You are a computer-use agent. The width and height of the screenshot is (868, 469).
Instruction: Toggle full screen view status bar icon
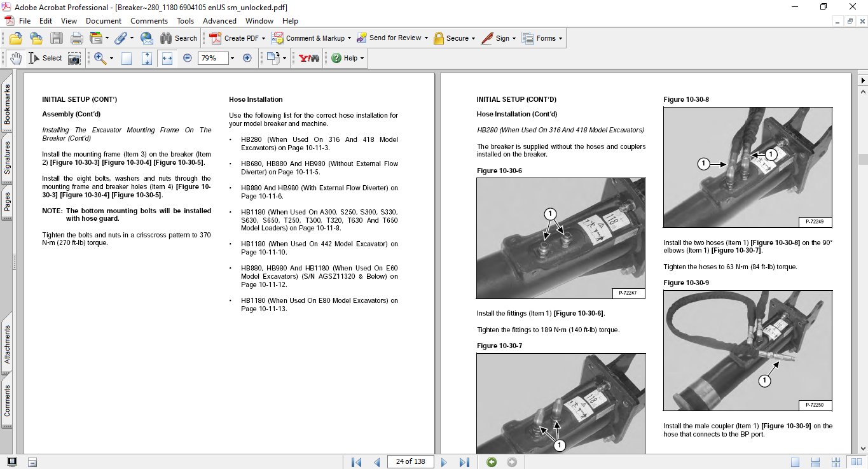12,462
